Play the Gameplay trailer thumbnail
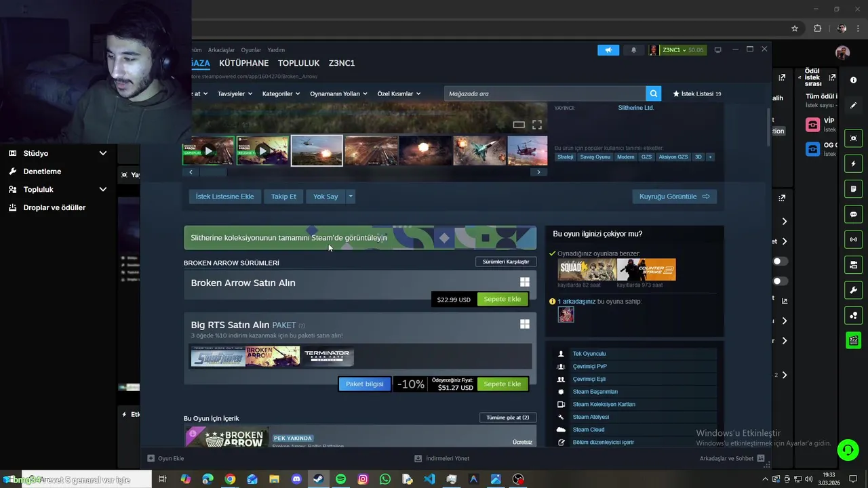 [x=208, y=150]
